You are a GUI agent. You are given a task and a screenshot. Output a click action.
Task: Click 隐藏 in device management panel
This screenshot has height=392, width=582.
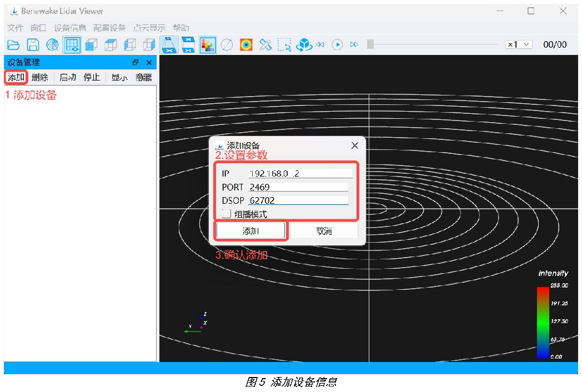click(144, 77)
